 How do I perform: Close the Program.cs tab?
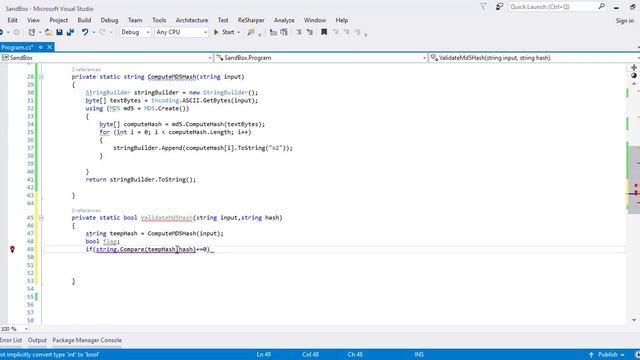tap(49, 47)
